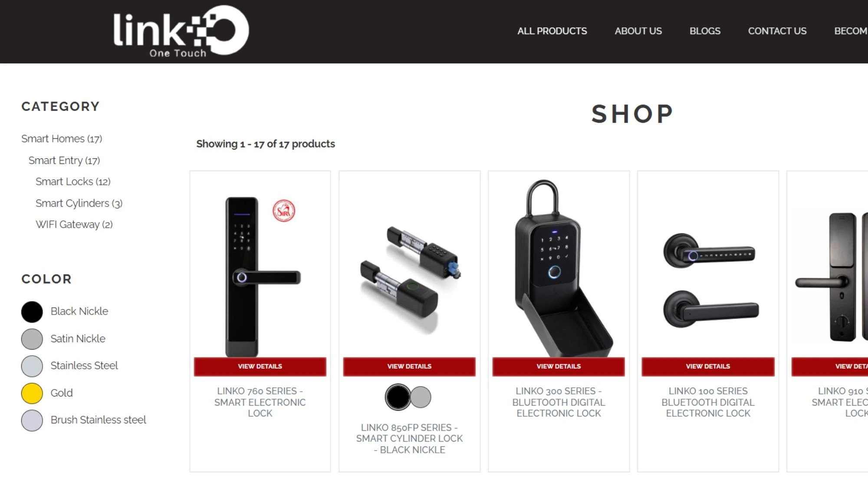Open the CONTACT US page
Image resolution: width=868 pixels, height=488 pixels.
777,31
